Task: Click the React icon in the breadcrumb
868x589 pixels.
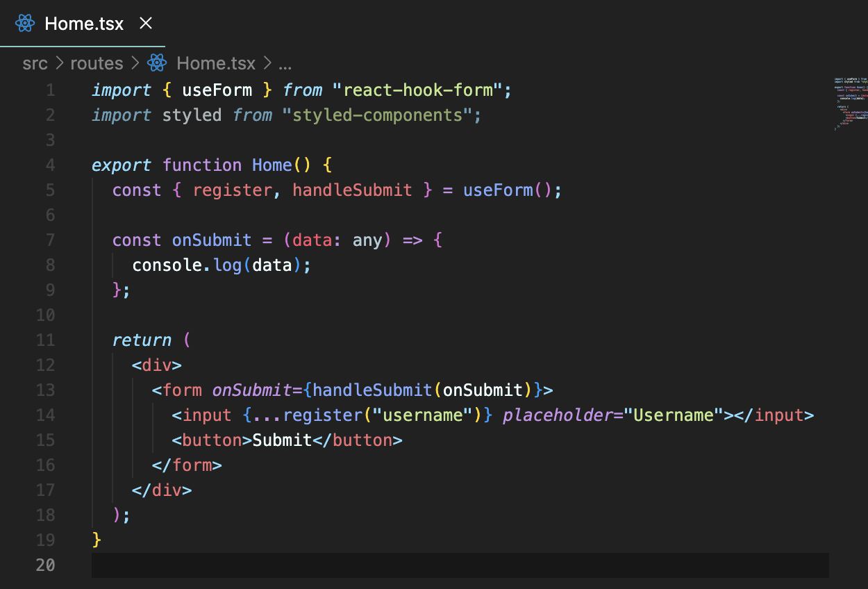Action: 157,63
